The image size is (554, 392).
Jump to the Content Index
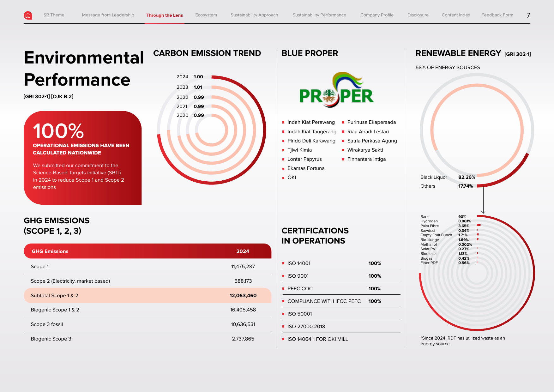[x=456, y=15]
